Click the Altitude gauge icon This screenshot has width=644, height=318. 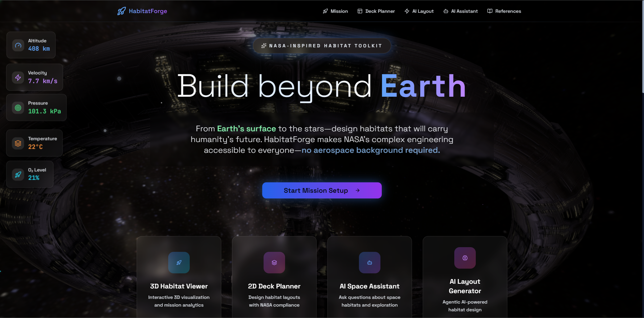coord(18,45)
